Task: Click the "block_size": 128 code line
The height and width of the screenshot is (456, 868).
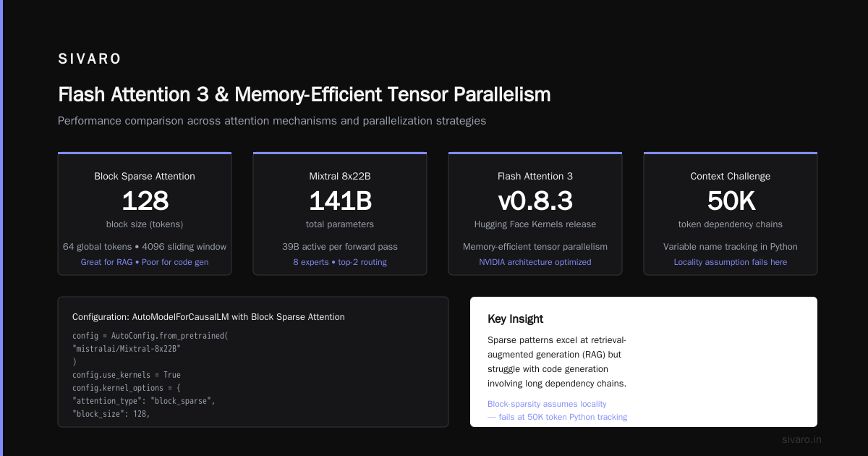Action: point(111,414)
